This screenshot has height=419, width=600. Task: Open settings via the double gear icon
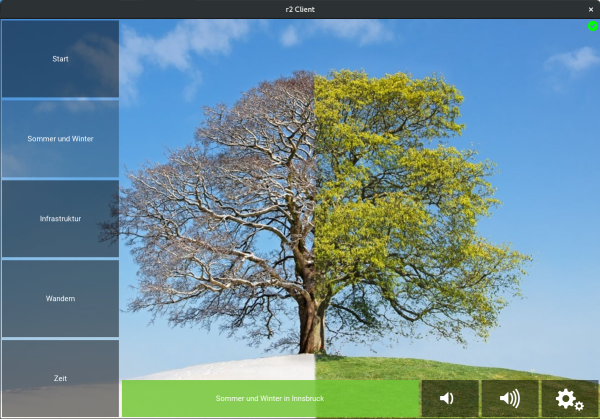569,399
